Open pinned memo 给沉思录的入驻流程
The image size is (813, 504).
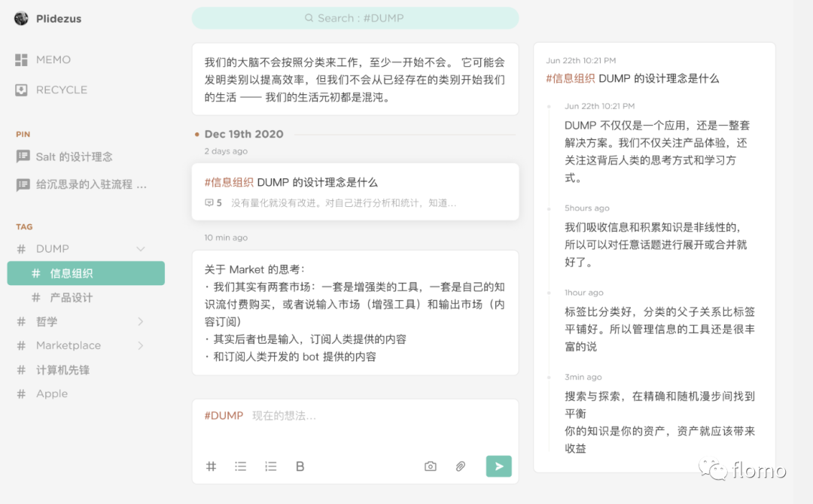pos(91,184)
